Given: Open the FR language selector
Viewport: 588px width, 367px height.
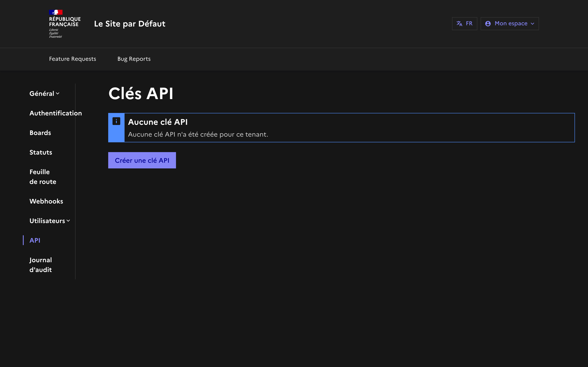Looking at the screenshot, I should (x=464, y=23).
